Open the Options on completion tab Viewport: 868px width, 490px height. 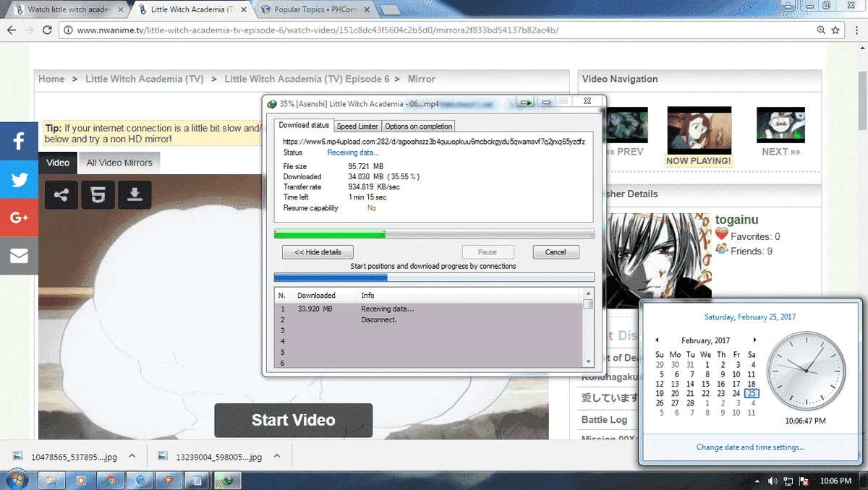click(x=418, y=126)
